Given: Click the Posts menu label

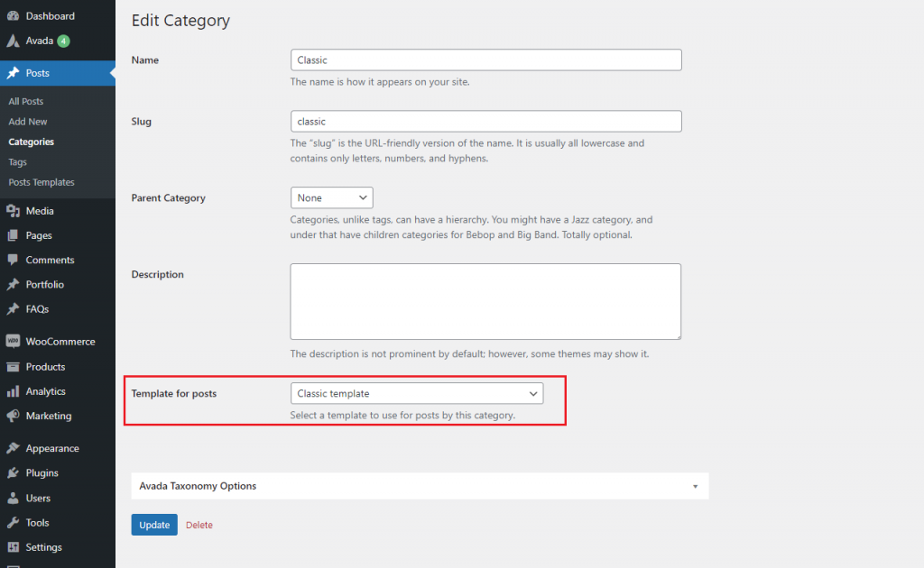Looking at the screenshot, I should click(x=37, y=73).
